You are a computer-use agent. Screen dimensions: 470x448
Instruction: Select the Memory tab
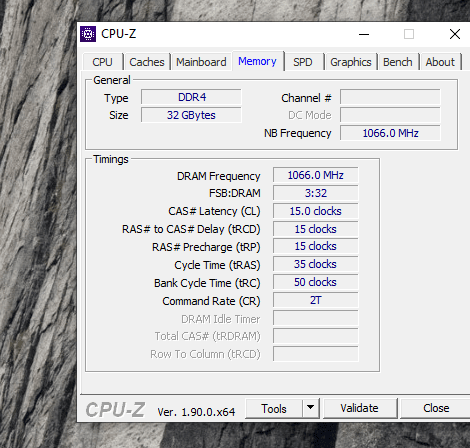click(x=257, y=61)
